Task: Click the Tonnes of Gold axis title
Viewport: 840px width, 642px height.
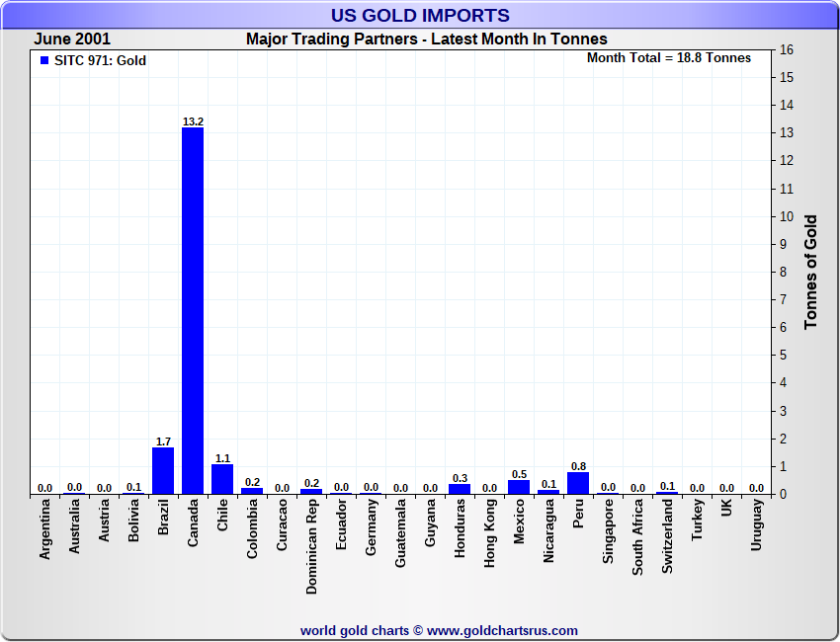Action: (810, 272)
